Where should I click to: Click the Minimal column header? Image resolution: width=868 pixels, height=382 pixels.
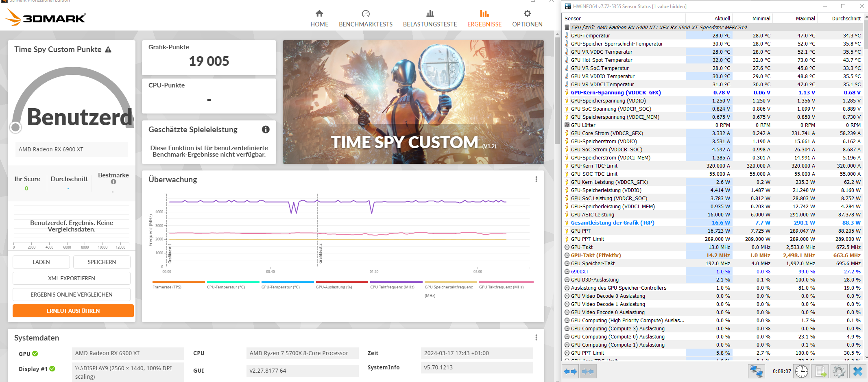coord(752,19)
